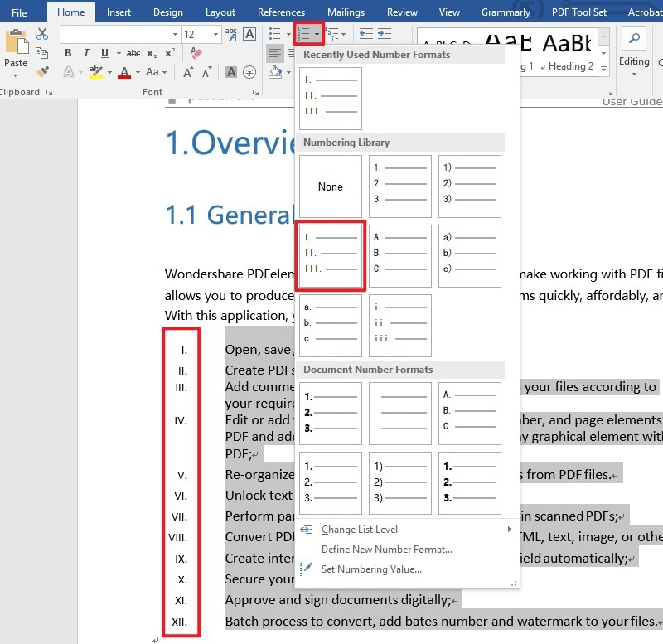Click the Shrink Font icon
663x644 pixels.
click(x=206, y=73)
